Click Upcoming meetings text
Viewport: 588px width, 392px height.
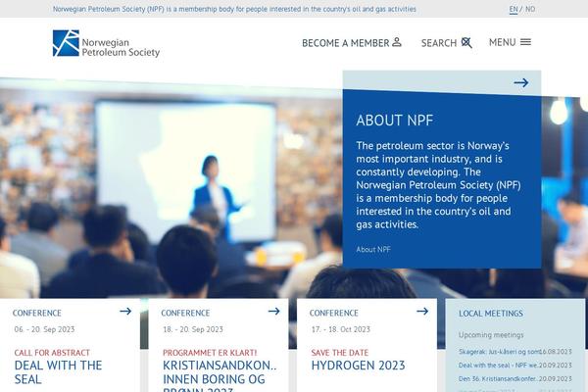click(x=491, y=335)
